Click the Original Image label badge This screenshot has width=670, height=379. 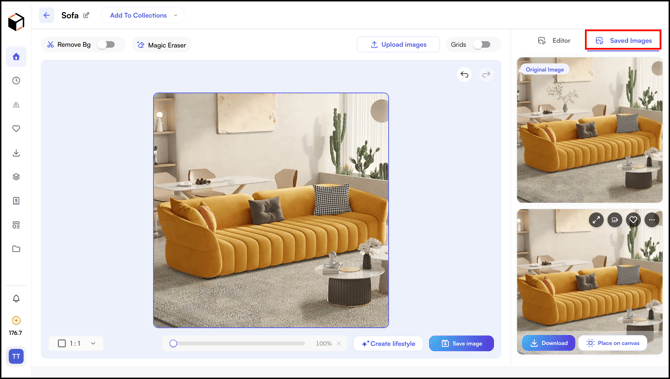pos(544,69)
